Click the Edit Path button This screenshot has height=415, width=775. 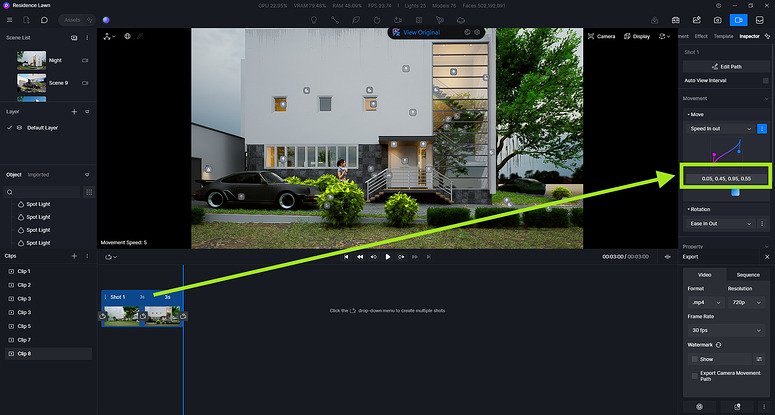click(x=726, y=67)
